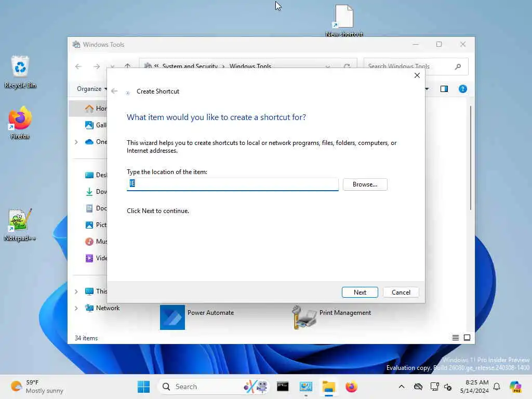Select Network in the navigation pane

[102, 308]
